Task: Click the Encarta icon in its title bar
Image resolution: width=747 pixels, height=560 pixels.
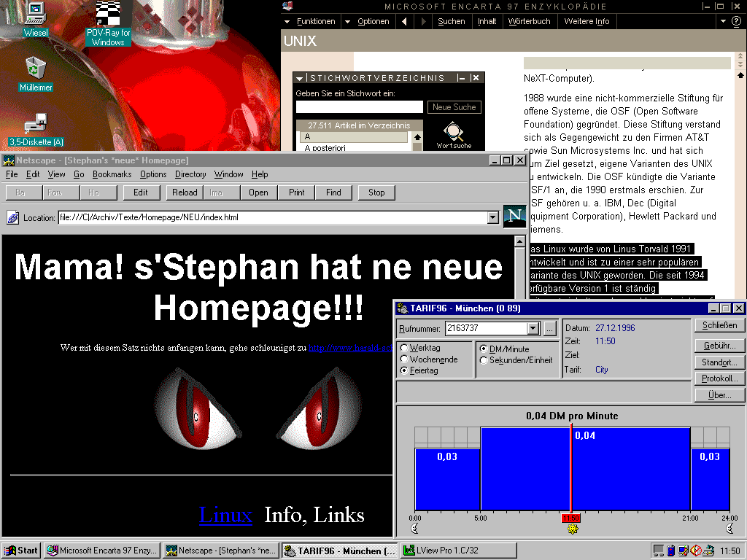Action: (287, 6)
